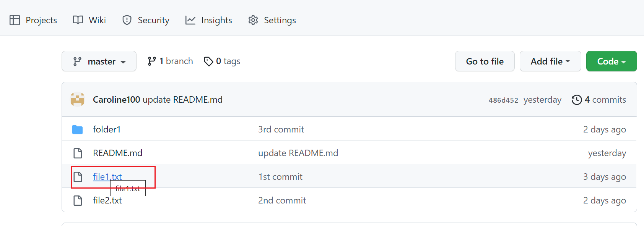
Task: Click Caroline100's avatar image
Action: (x=78, y=99)
